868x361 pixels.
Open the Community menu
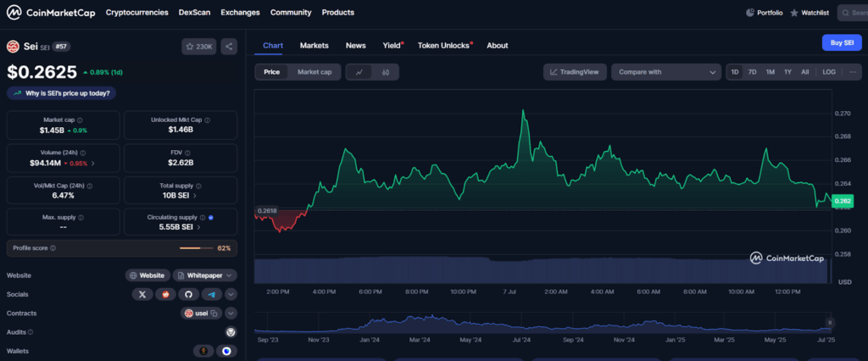[291, 12]
